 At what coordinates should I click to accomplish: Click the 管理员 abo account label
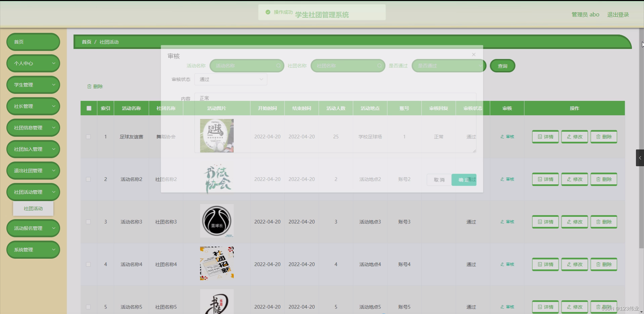click(585, 15)
